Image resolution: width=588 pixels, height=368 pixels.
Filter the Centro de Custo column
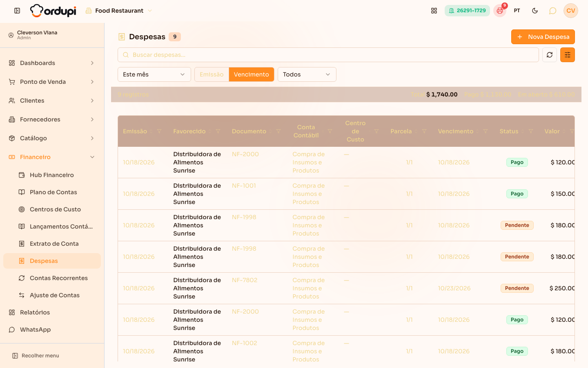click(x=376, y=131)
